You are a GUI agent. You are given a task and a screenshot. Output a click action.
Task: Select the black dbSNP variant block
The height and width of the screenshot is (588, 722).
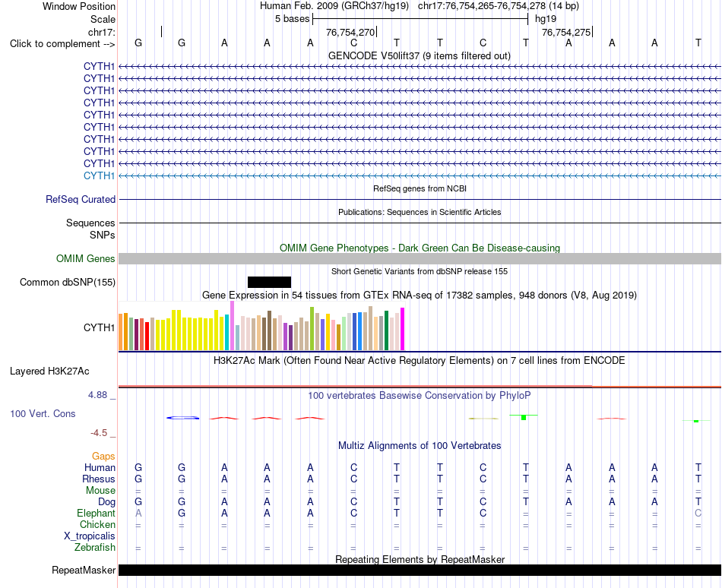click(269, 282)
